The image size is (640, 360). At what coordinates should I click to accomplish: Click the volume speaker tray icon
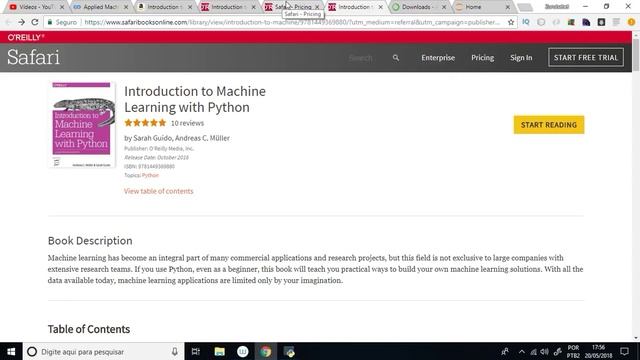[x=544, y=352]
